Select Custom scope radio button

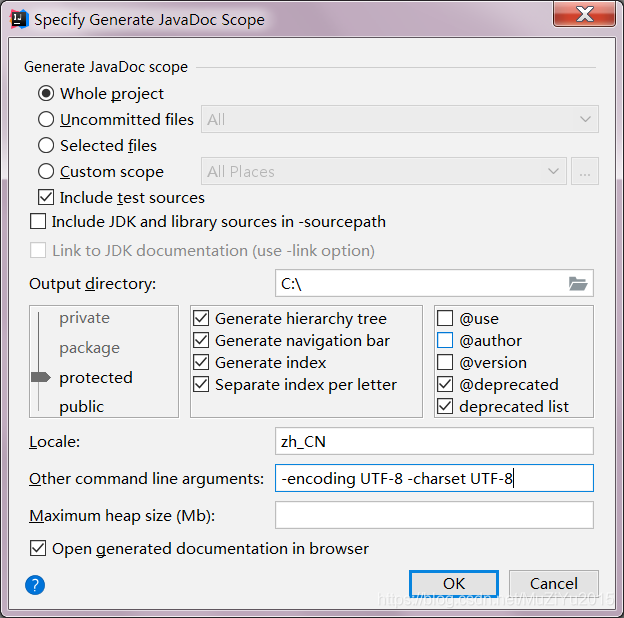(46, 172)
